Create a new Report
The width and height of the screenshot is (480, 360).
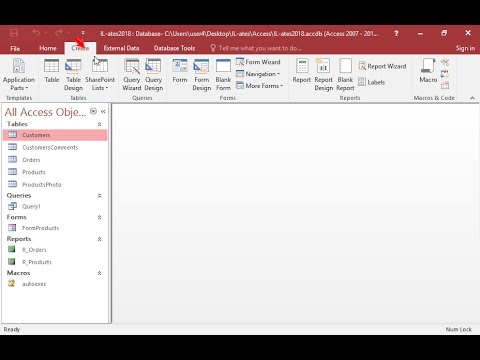pyautogui.click(x=302, y=71)
